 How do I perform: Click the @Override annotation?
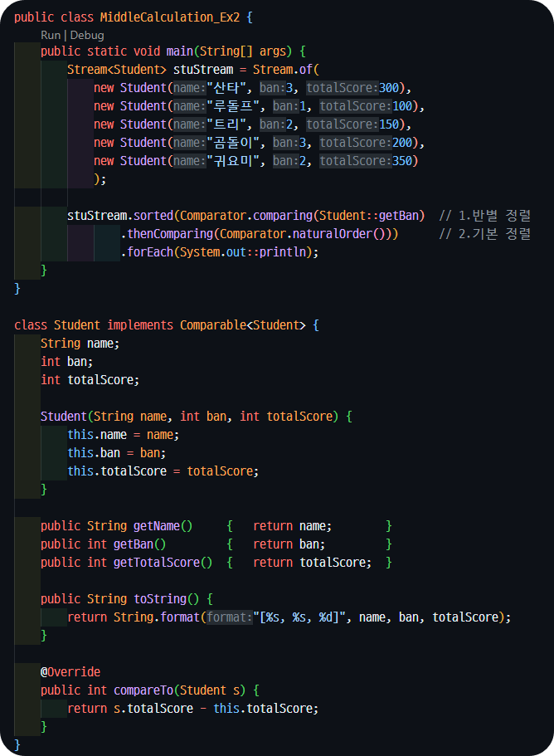[x=70, y=672]
